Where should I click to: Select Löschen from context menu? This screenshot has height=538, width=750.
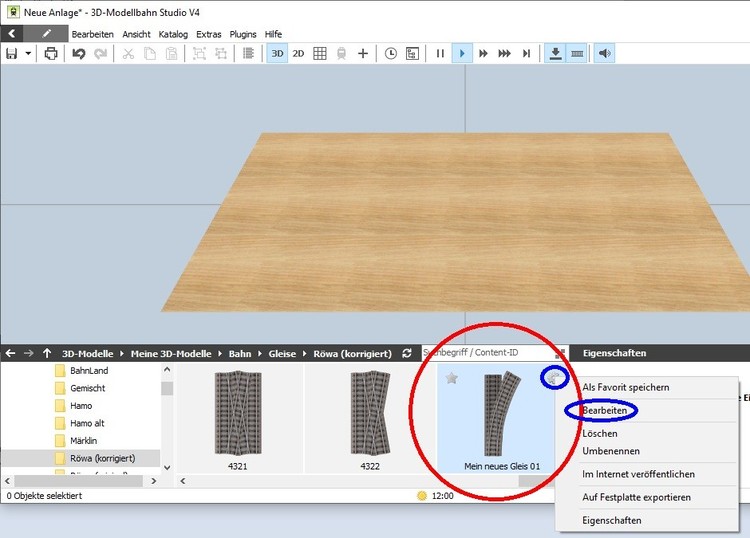pos(600,434)
